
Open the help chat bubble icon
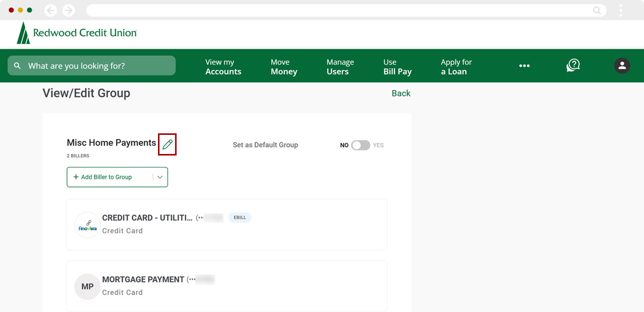[573, 65]
